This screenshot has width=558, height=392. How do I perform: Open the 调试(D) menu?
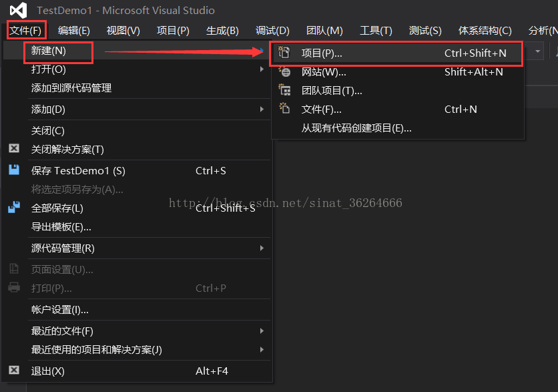pyautogui.click(x=272, y=31)
